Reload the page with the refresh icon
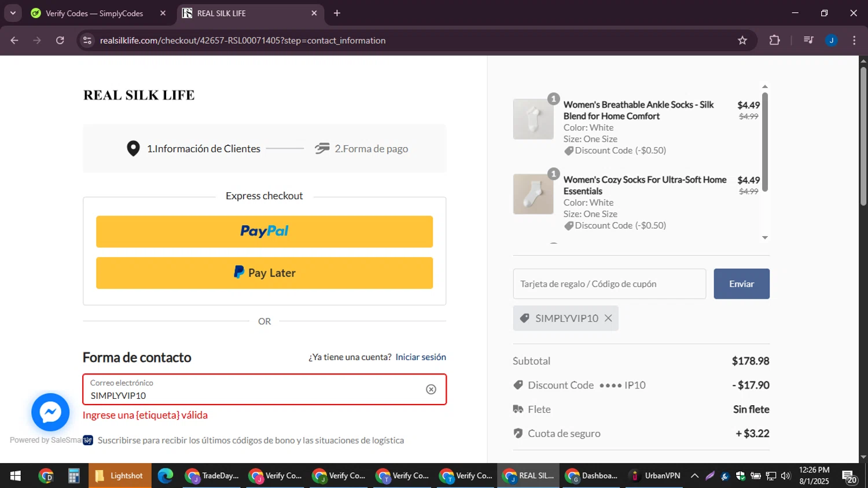Screen dimensions: 868x488 60,41
